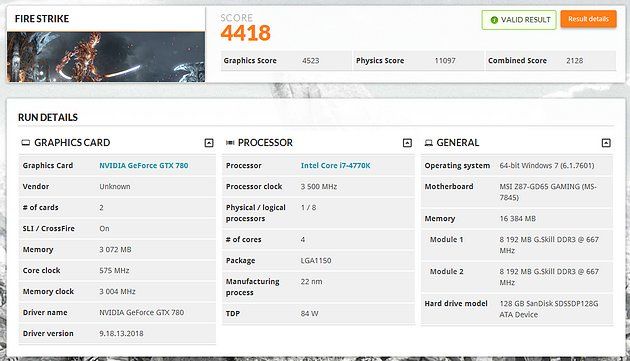Click the Physics Score value 11097
This screenshot has height=361, width=630.
[445, 61]
